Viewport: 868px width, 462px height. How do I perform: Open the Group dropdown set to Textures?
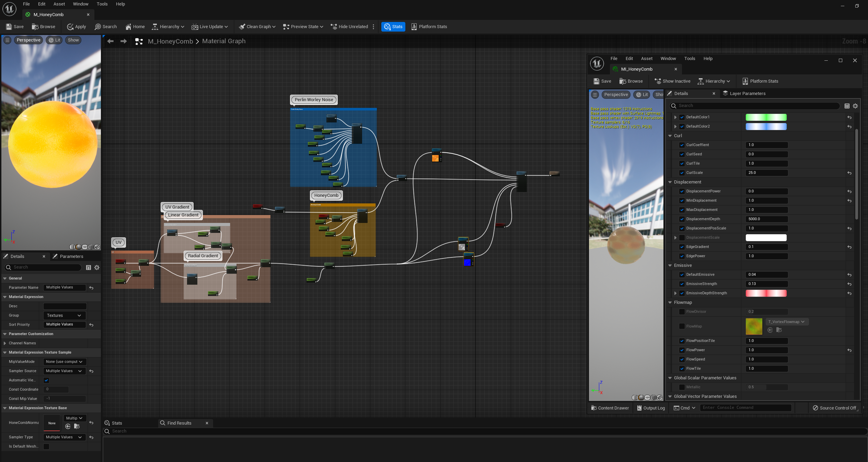(x=64, y=315)
